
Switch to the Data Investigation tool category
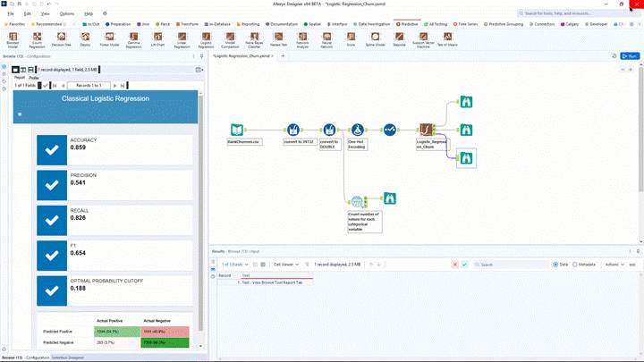[372, 24]
